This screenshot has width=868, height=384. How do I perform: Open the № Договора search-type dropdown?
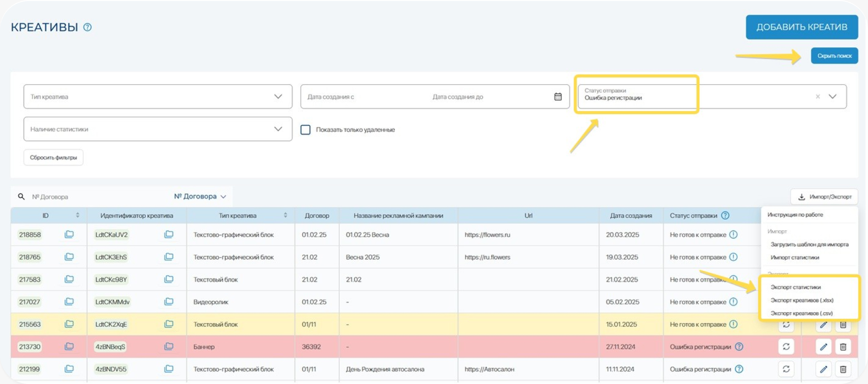(x=200, y=197)
